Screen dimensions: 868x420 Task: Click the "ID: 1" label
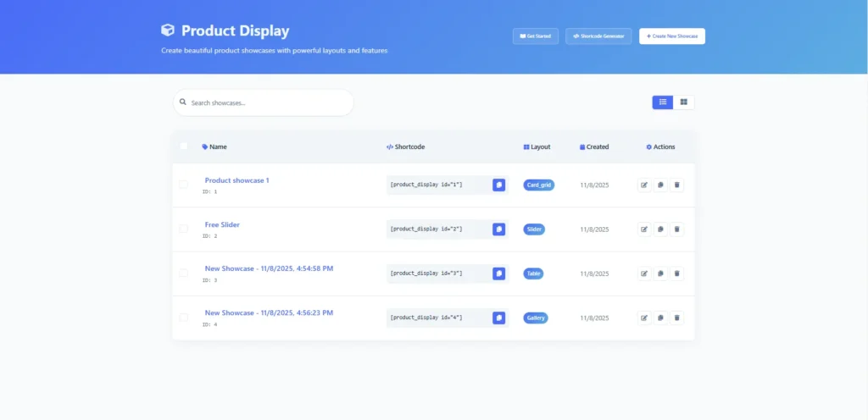click(210, 191)
